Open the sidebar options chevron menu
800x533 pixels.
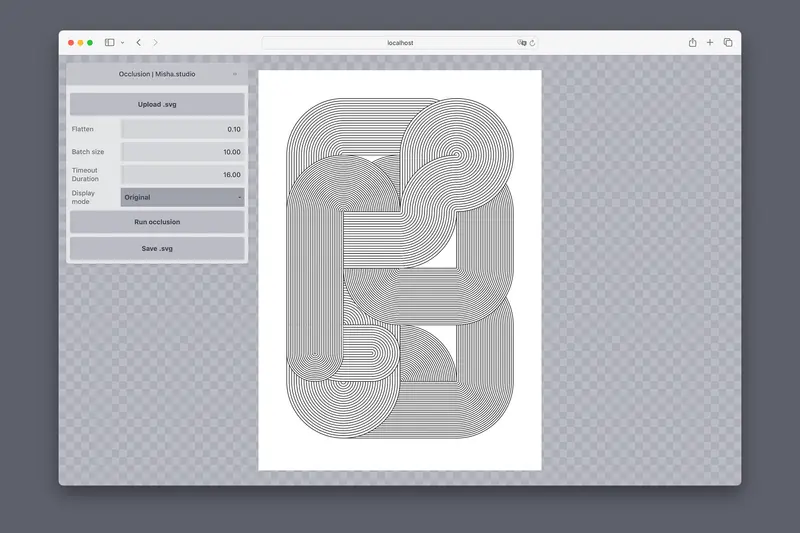122,43
